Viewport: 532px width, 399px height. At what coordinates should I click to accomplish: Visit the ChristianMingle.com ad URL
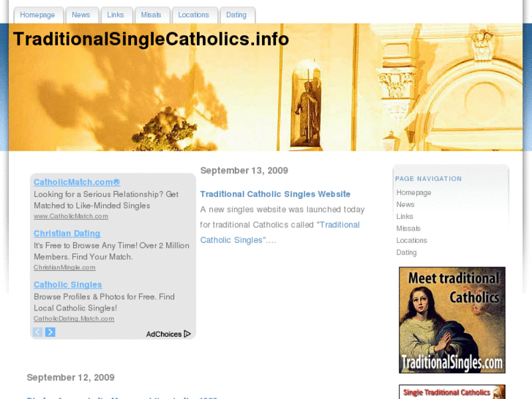tap(64, 267)
